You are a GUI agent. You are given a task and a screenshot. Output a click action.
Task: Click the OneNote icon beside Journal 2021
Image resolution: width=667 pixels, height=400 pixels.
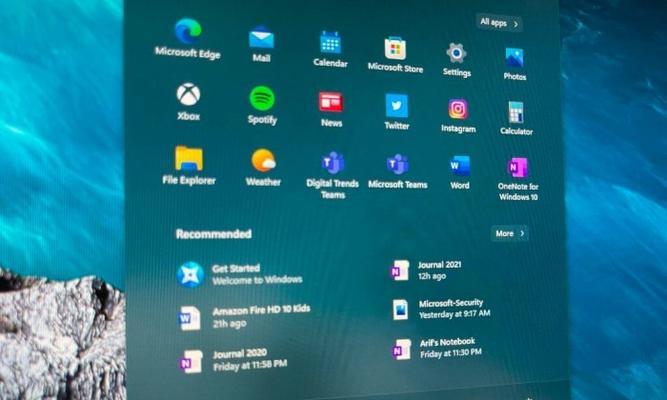click(x=400, y=270)
